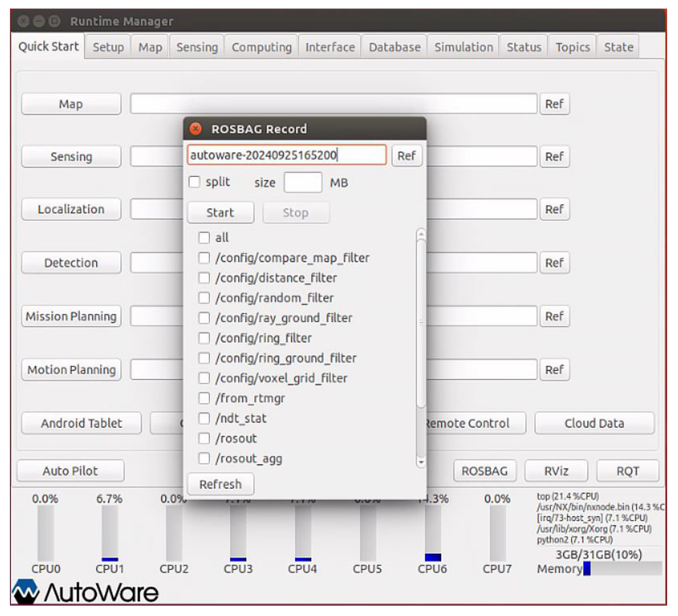Check the /rosout_agg topic
The height and width of the screenshot is (616, 678).
204,458
